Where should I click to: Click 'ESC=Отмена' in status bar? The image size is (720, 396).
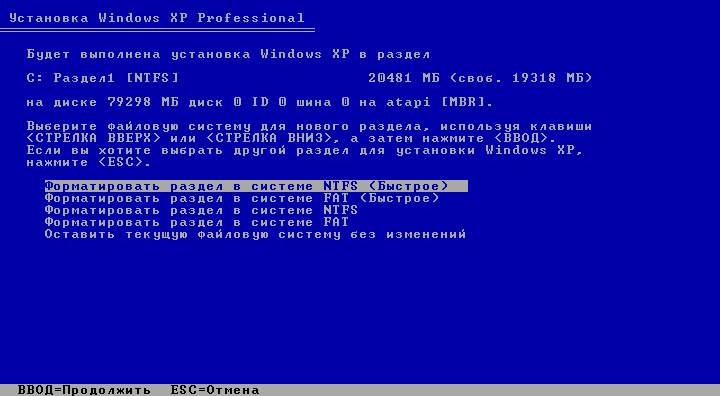215,390
